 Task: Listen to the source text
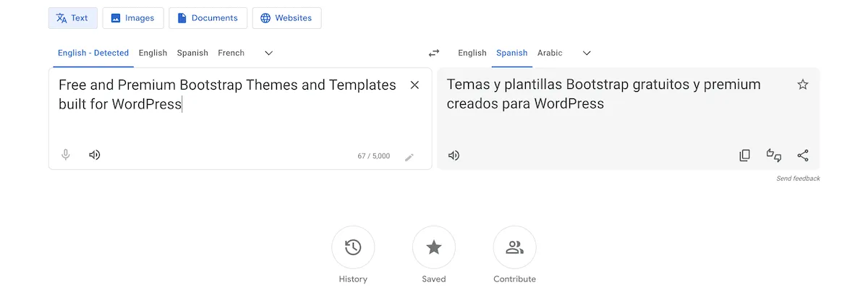point(94,155)
